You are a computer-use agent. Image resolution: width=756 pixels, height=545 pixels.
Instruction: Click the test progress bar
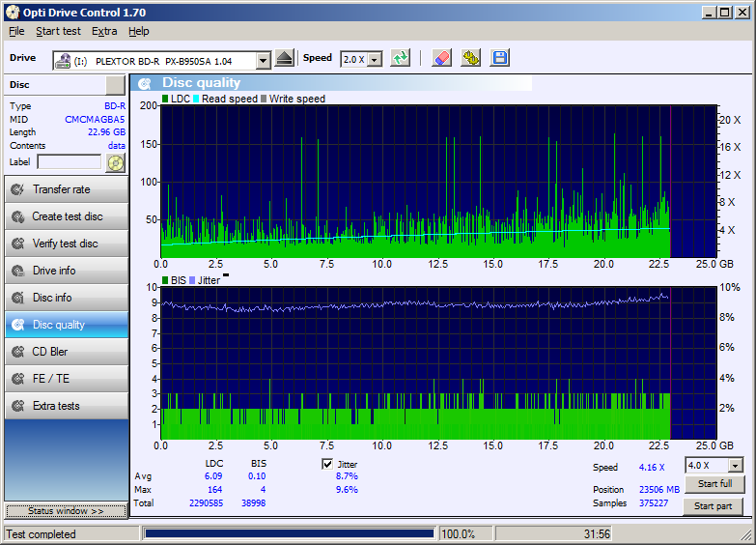click(x=290, y=534)
